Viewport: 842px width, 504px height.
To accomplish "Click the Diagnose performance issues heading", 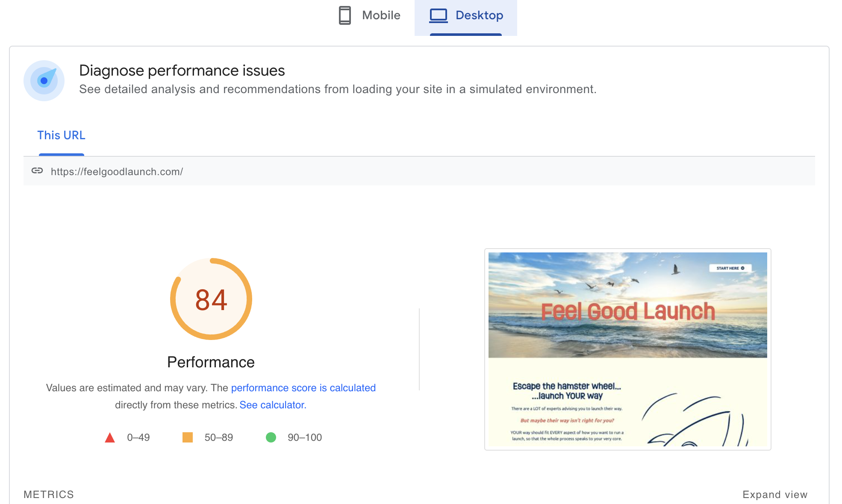I will coord(182,70).
